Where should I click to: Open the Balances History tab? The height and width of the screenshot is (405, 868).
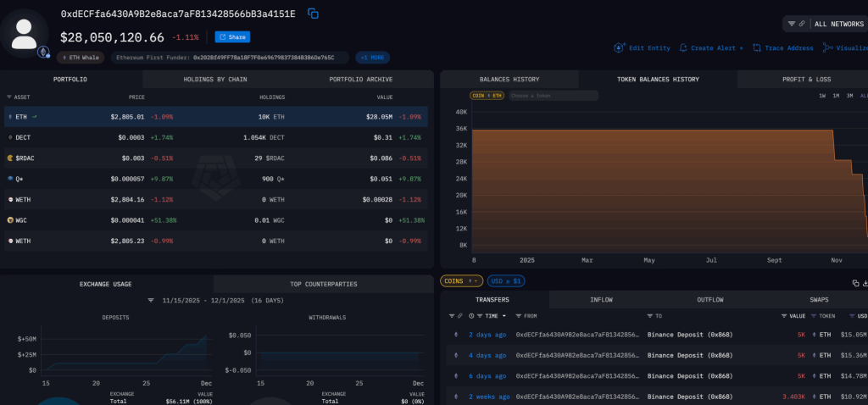coord(509,79)
